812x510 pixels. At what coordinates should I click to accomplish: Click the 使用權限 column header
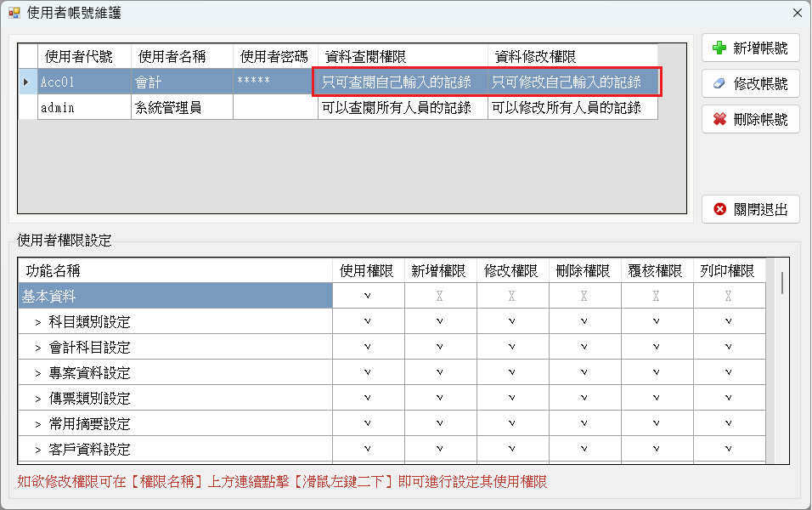pos(368,270)
